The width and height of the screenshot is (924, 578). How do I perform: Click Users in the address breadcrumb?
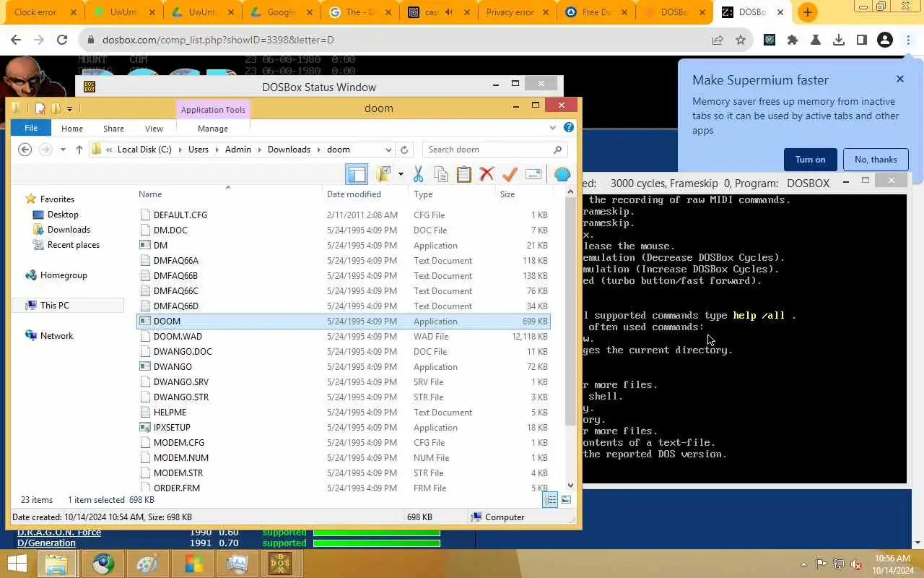198,150
